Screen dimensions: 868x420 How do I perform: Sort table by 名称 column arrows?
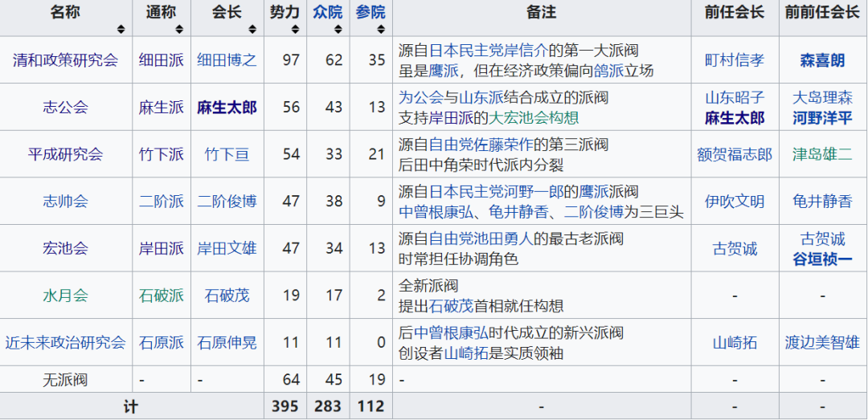coord(121,30)
